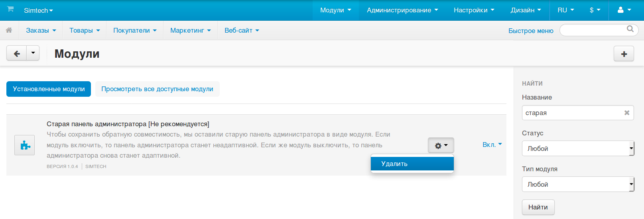Open the gear settings menu for module
This screenshot has height=219, width=644.
tap(441, 145)
